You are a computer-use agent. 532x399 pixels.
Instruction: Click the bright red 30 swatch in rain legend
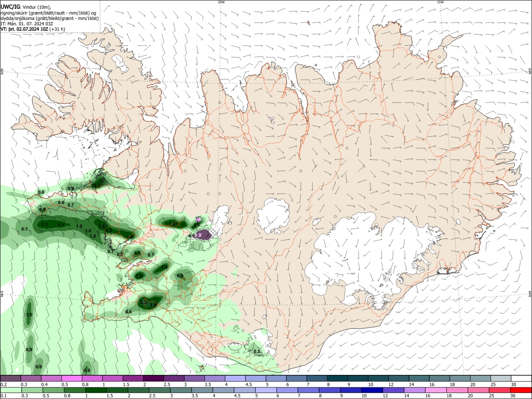[x=521, y=390]
